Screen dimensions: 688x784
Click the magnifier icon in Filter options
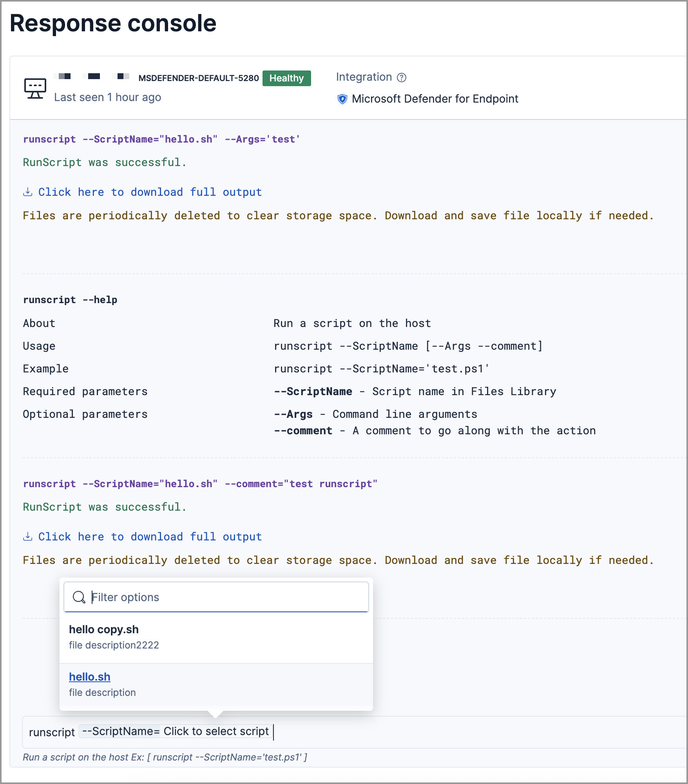(79, 597)
